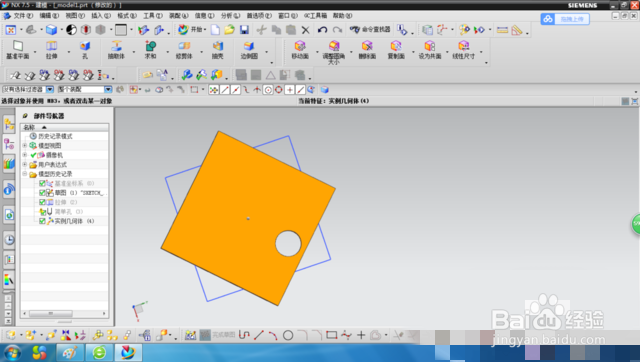The height and width of the screenshot is (362, 640).
Task: Click the Open folder icon in toolbar
Action: tap(229, 30)
